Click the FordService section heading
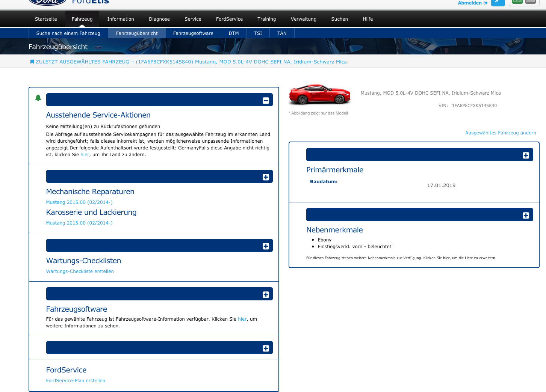 (x=66, y=370)
